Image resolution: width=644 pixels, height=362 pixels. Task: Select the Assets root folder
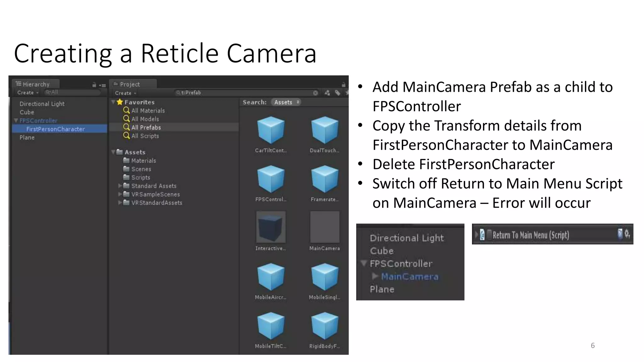pos(135,152)
